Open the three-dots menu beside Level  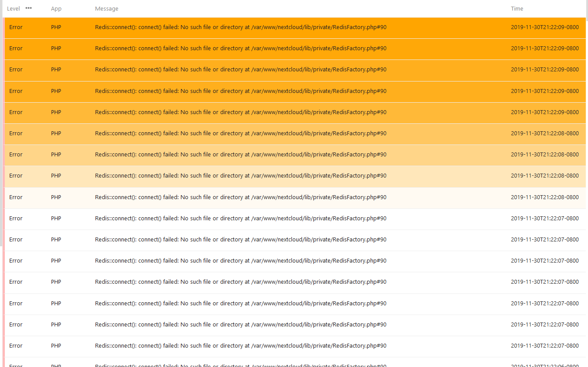[x=29, y=8]
